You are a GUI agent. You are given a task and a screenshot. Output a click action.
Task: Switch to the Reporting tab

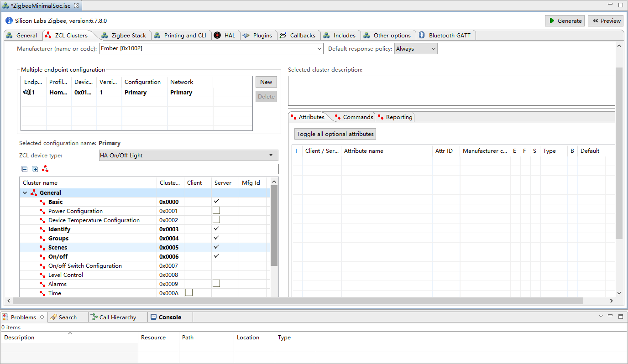[x=395, y=117]
